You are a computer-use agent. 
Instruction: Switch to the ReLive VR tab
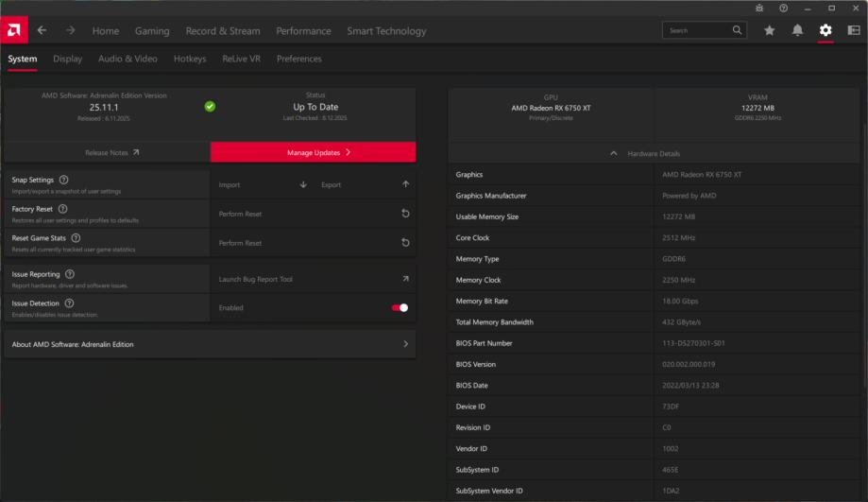point(242,59)
